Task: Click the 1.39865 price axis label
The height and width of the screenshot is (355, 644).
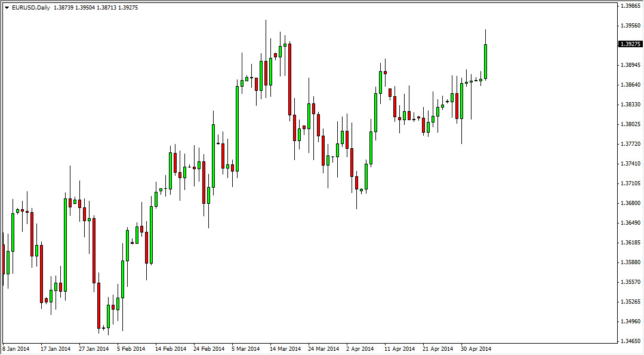Action: pos(631,6)
